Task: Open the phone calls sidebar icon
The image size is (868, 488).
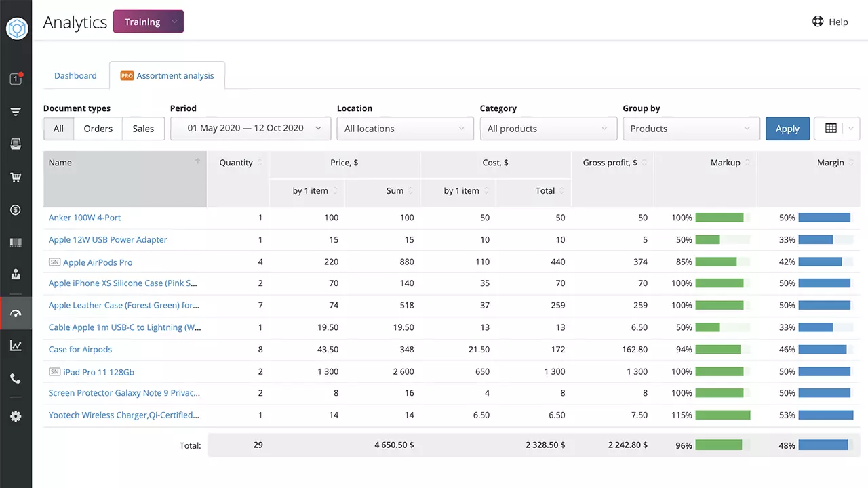Action: [x=16, y=379]
